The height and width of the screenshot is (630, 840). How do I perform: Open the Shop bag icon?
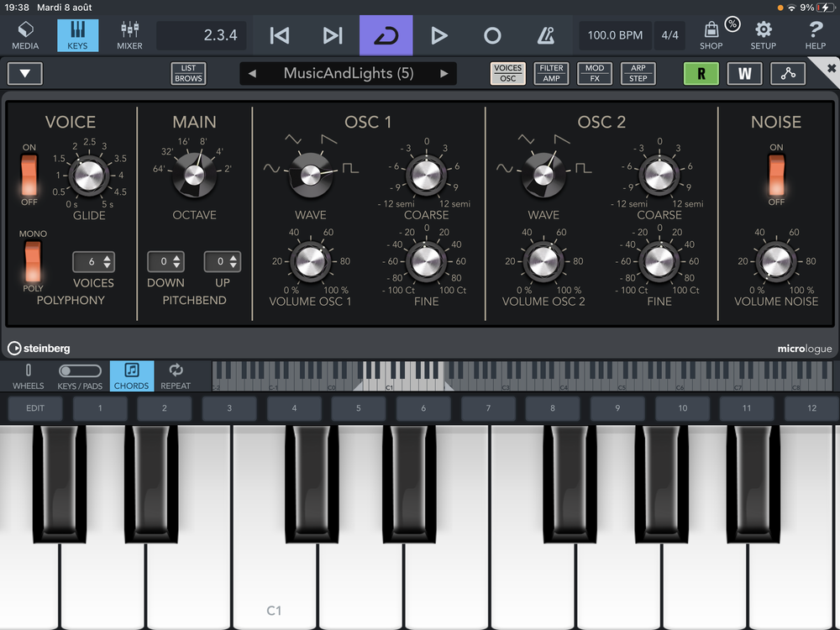point(711,34)
